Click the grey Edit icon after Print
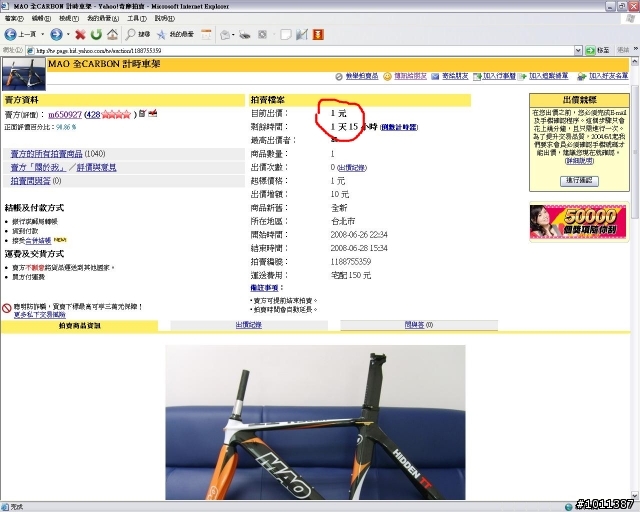Viewport: 640px width, 512px height. (262, 35)
